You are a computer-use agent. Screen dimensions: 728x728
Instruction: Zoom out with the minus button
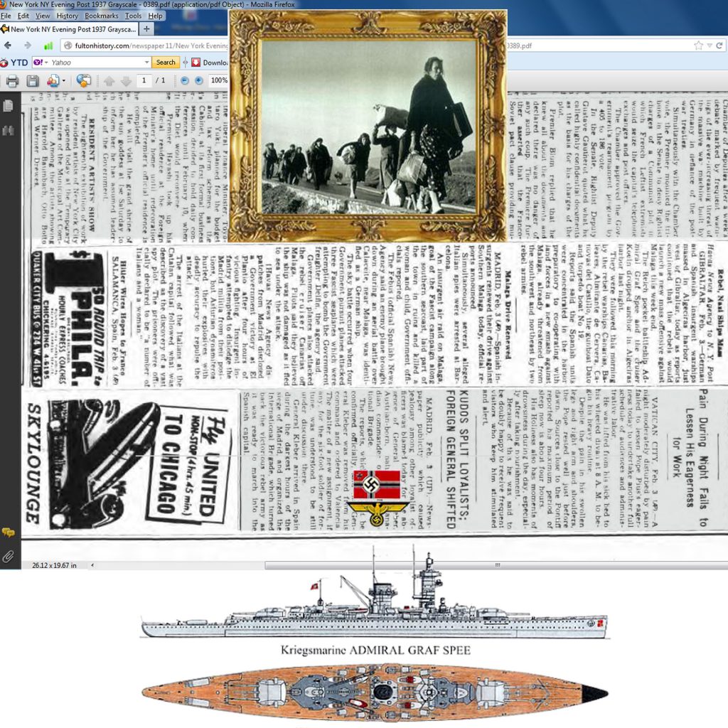pos(184,81)
